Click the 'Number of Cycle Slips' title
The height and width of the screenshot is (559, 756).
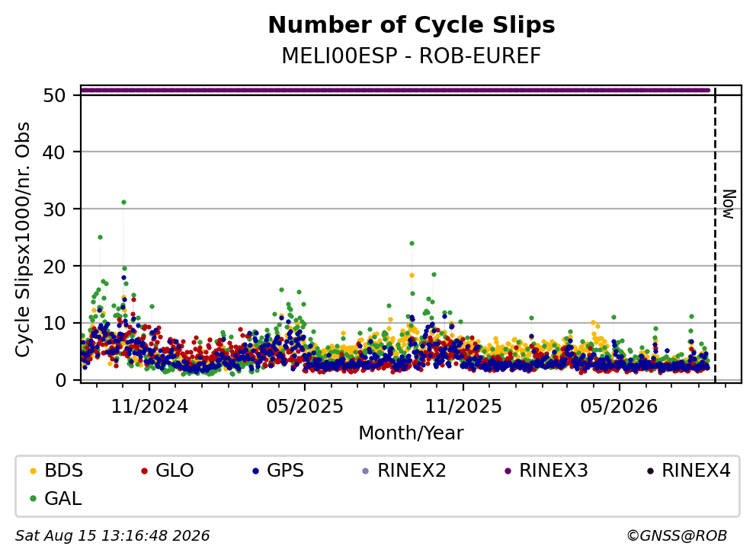[412, 25]
